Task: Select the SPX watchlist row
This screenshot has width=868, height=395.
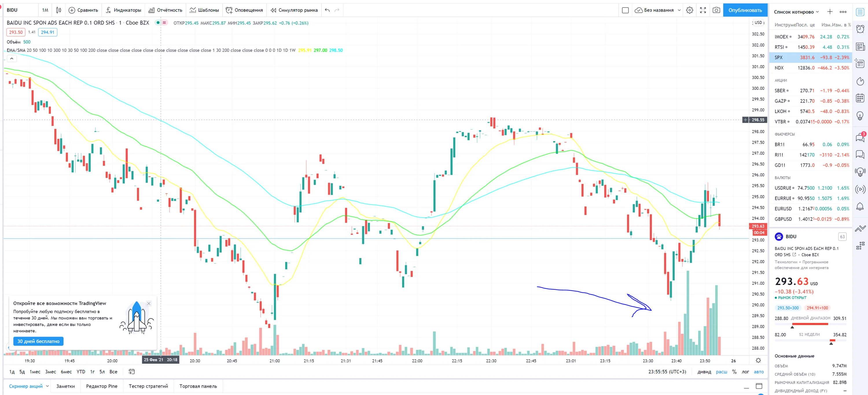Action: coord(811,57)
